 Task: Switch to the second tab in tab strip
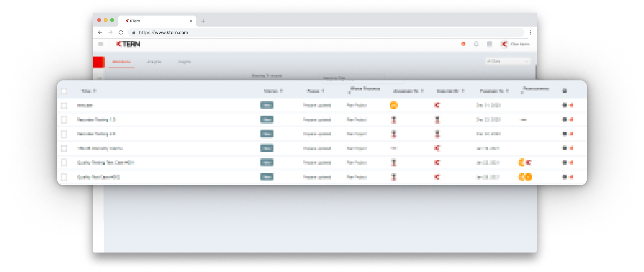click(x=154, y=62)
